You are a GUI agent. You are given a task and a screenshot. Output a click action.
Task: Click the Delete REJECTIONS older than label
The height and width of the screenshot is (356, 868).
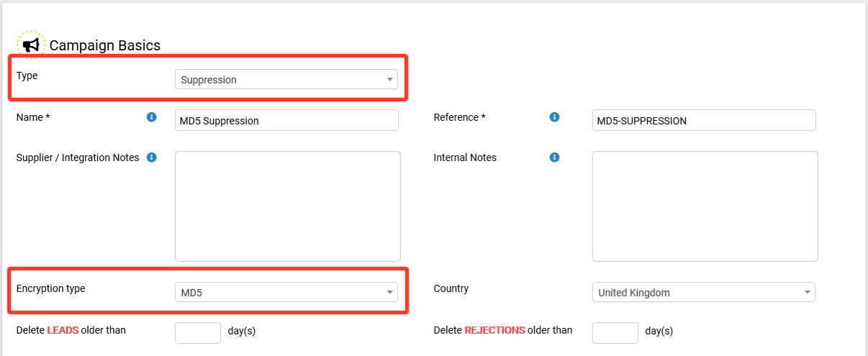(x=503, y=330)
